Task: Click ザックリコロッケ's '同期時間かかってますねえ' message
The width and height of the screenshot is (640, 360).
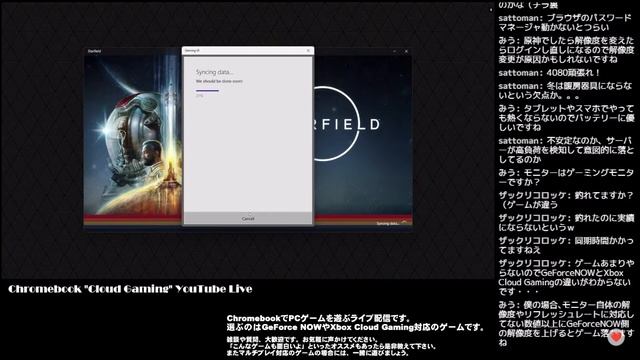Action: (x=566, y=245)
